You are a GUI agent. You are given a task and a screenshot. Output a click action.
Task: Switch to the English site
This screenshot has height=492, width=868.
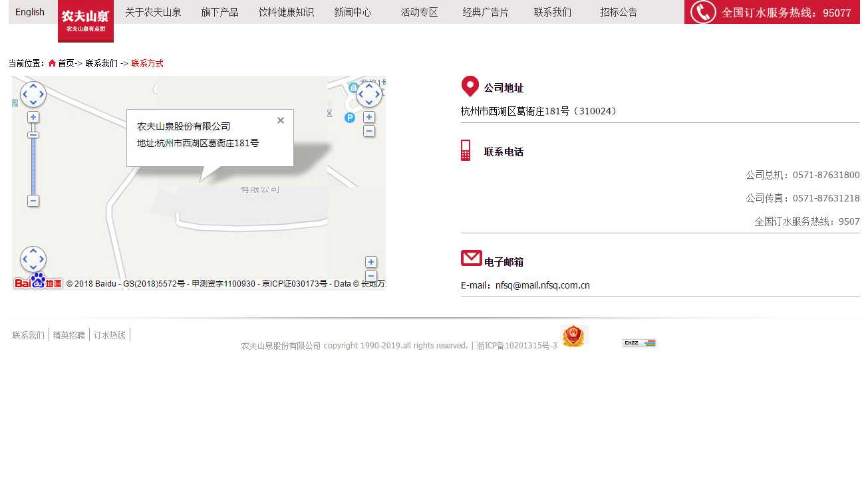(x=30, y=12)
